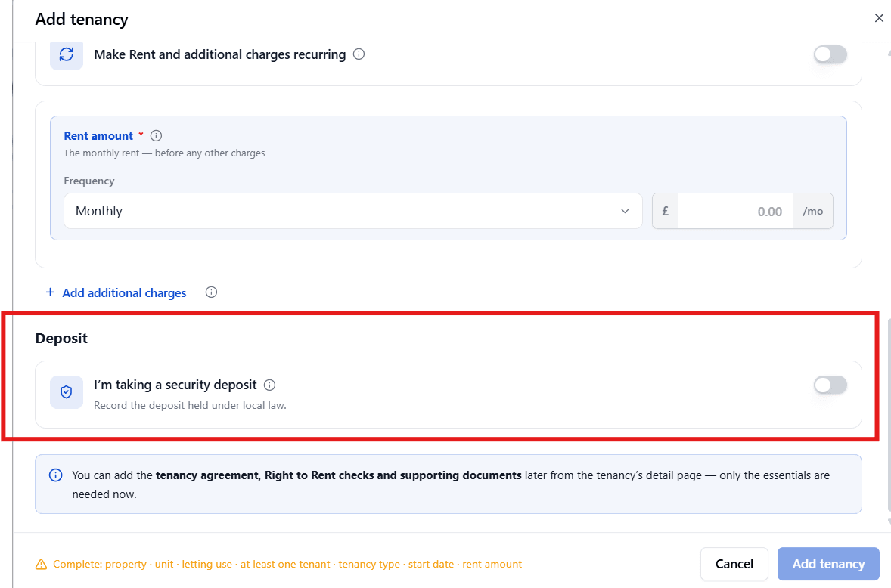The image size is (891, 588).
Task: Open info tooltip for security deposit
Action: [x=270, y=385]
